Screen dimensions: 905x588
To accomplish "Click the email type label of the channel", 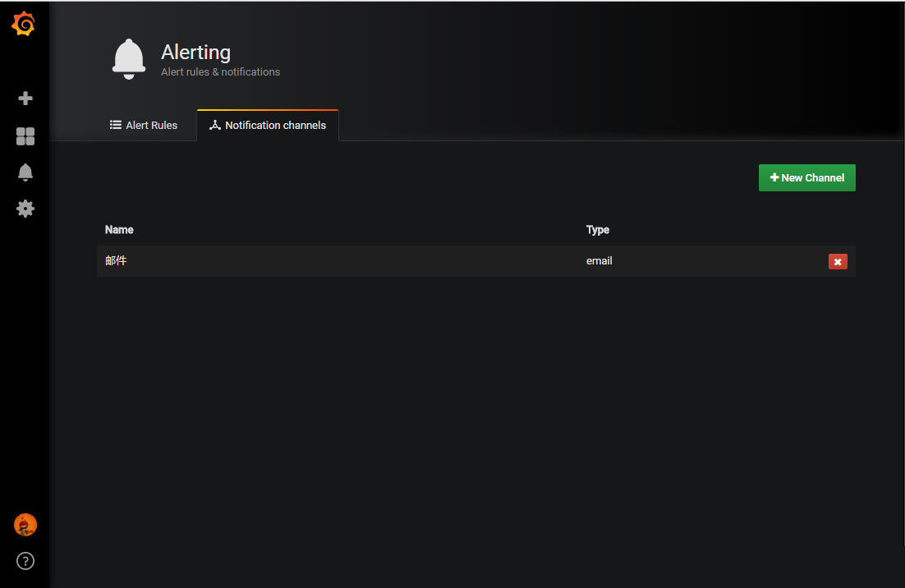I will [x=599, y=260].
